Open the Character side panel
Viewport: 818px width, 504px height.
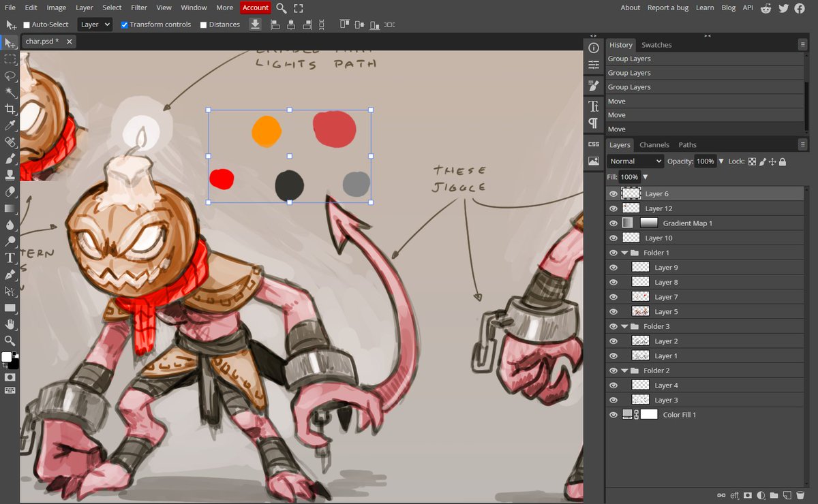coord(594,106)
